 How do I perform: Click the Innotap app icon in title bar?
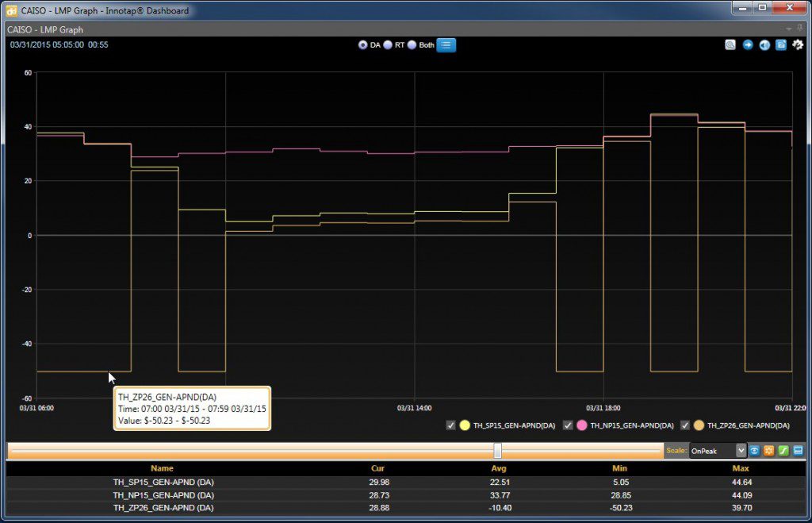click(11, 10)
